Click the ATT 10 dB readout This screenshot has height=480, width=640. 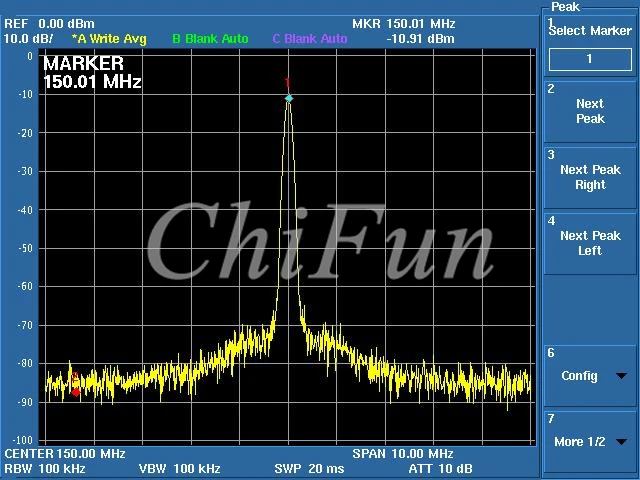(440, 469)
